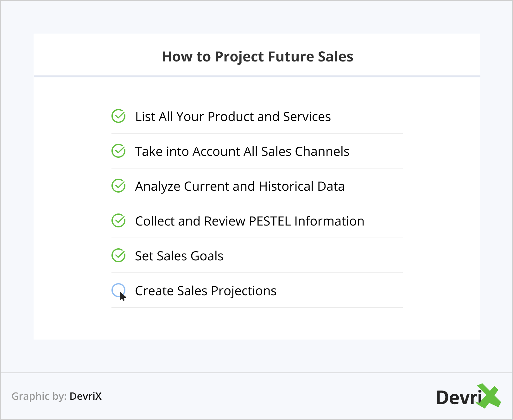
Task: Click the green checkmark beside Take into Account All Sales Channels
Action: pyautogui.click(x=118, y=151)
